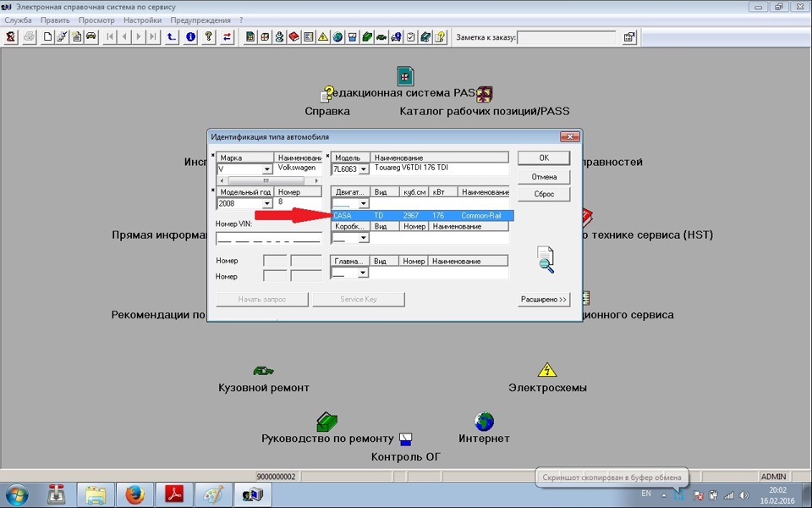Open the Предупреждения menu
Viewport: 812px width, 508px height.
[200, 20]
